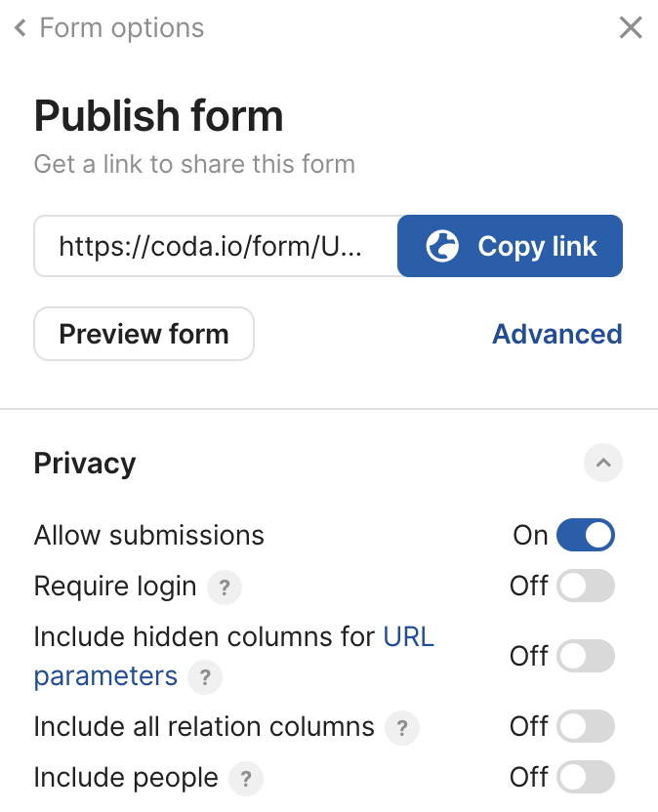The height and width of the screenshot is (812, 658).
Task: Click the Form options header
Action: click(x=120, y=27)
